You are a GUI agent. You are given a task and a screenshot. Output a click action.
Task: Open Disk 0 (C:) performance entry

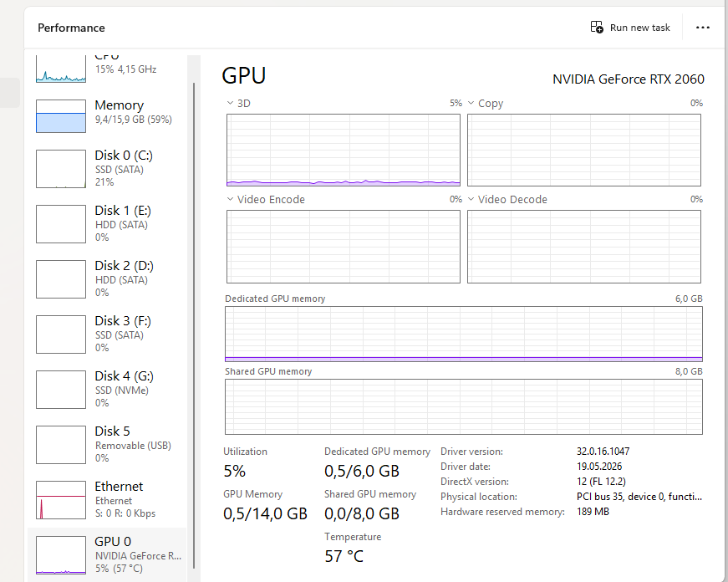(107, 169)
